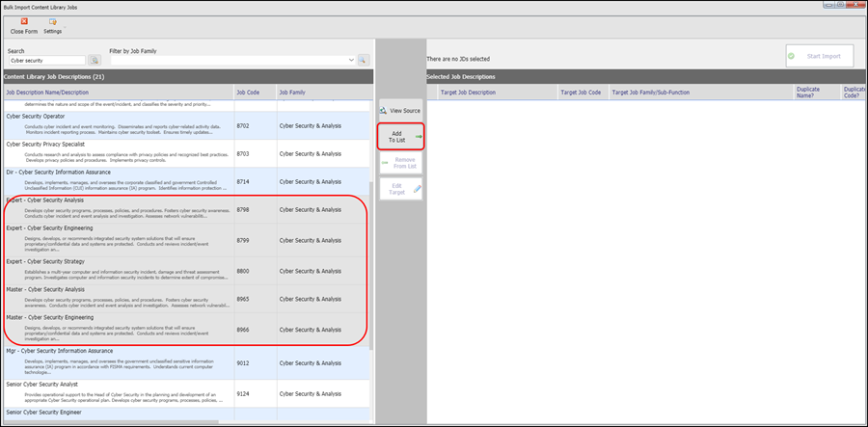The height and width of the screenshot is (427, 868).
Task: Click the vertical scrollbar of the job list
Action: (371, 265)
